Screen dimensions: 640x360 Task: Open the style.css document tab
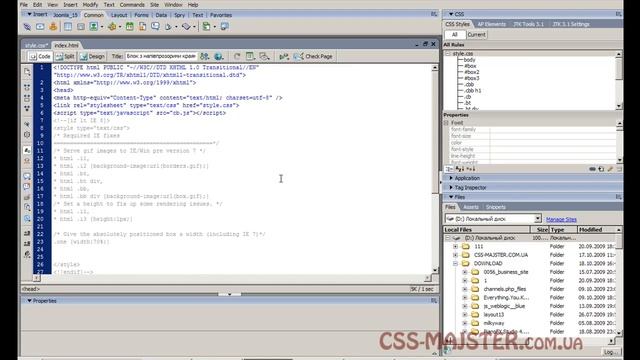pos(36,45)
